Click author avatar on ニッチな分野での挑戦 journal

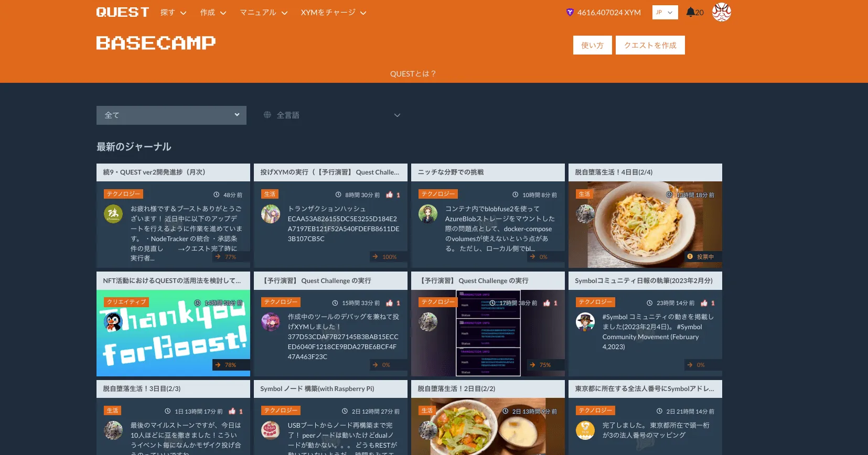click(428, 214)
